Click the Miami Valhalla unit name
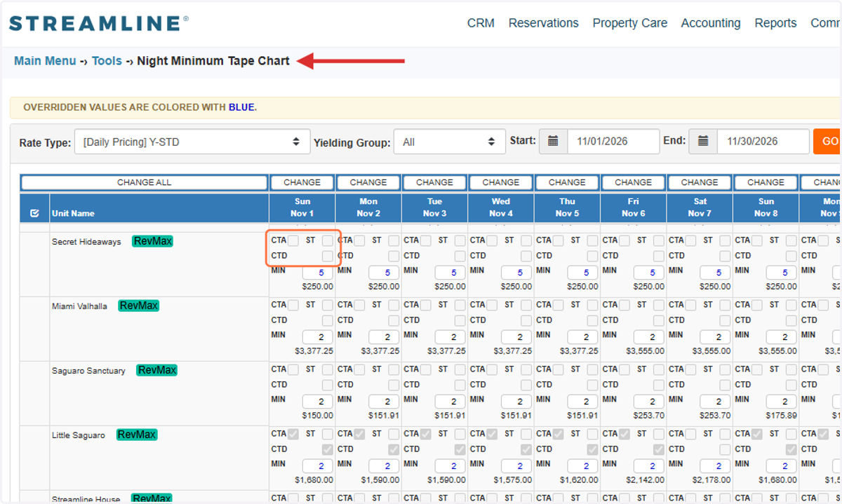 79,306
